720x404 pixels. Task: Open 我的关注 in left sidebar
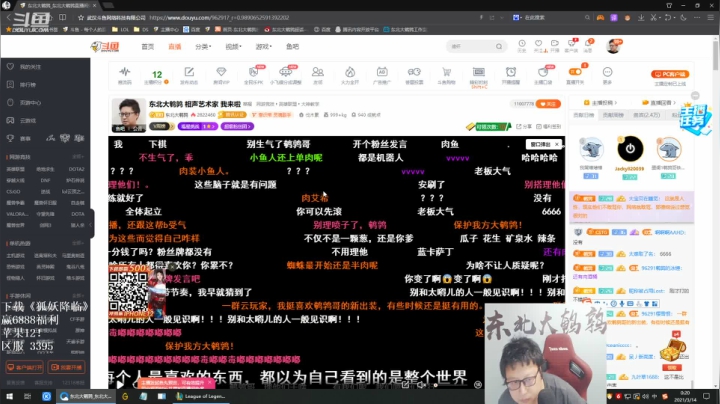coord(30,67)
